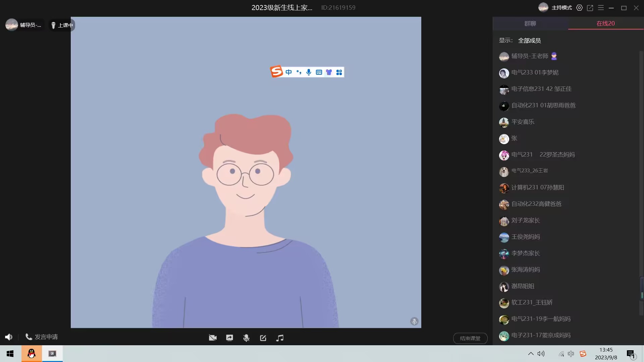Click the host badge icon next to 王老师
Image resolution: width=644 pixels, height=362 pixels.
[554, 56]
